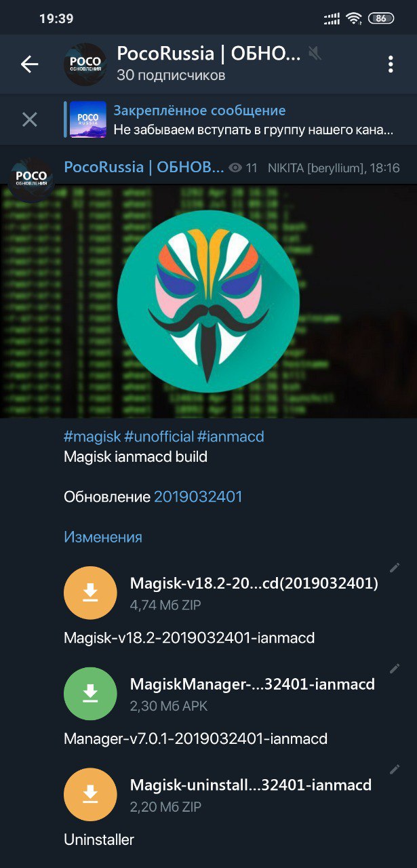The image size is (417, 868).
Task: Download Magisk-v18.2 ZIP file
Action: (90, 593)
